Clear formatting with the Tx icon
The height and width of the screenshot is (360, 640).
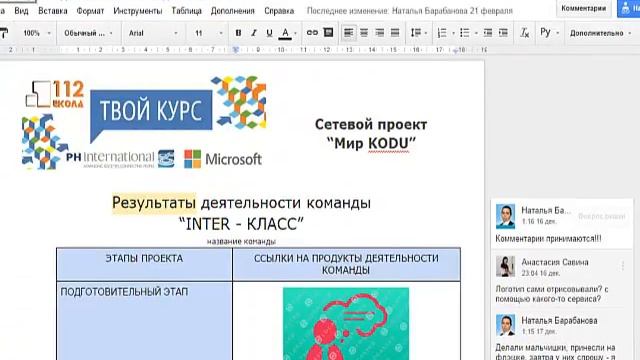click(525, 33)
